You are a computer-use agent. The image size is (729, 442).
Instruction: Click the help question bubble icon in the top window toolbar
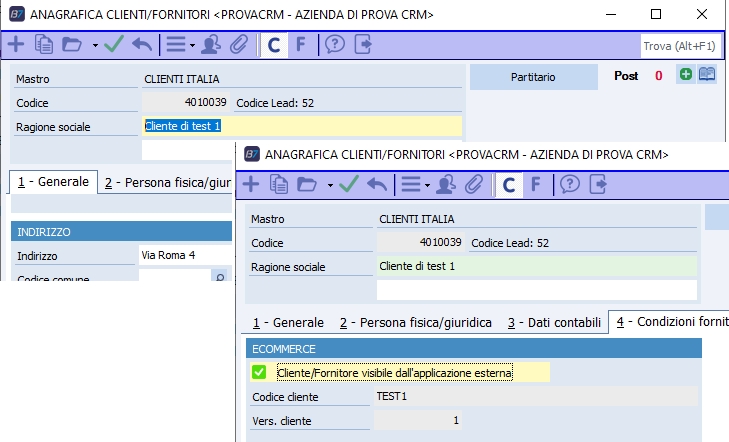(x=335, y=44)
